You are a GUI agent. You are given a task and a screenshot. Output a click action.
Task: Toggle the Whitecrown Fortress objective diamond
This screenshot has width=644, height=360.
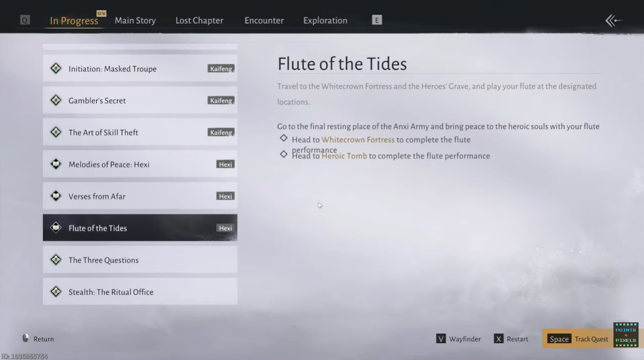pyautogui.click(x=284, y=139)
